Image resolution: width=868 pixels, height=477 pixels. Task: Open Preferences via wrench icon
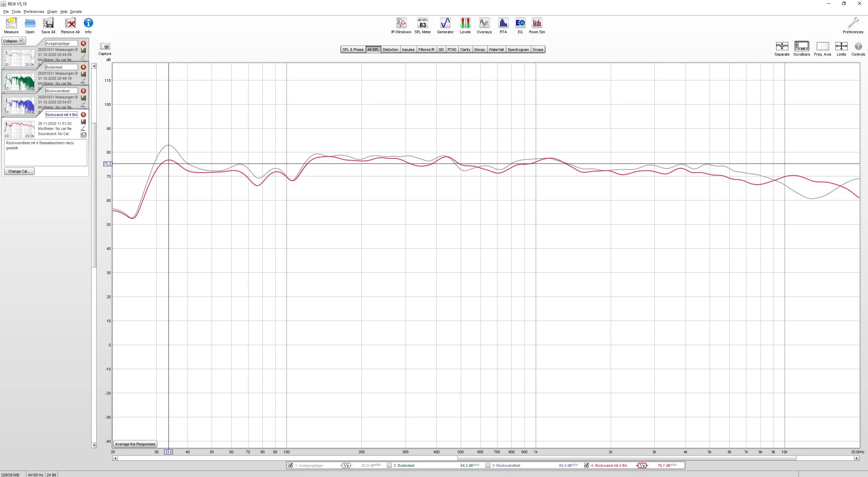tap(853, 25)
